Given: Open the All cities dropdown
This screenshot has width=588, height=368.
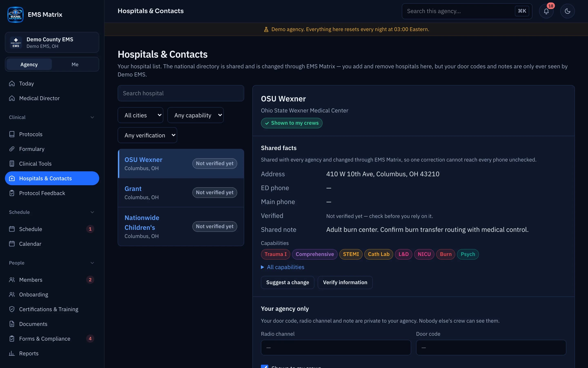Looking at the screenshot, I should click(x=140, y=115).
